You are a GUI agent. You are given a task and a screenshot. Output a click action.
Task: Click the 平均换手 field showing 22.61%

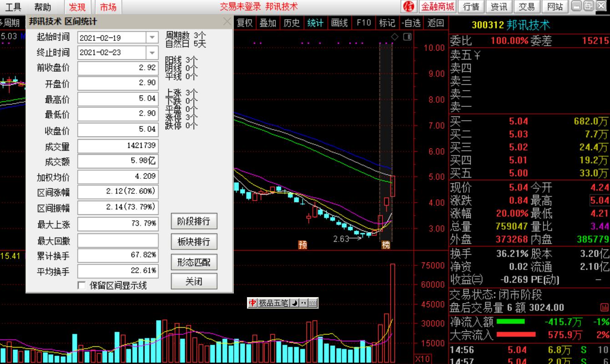tap(118, 271)
